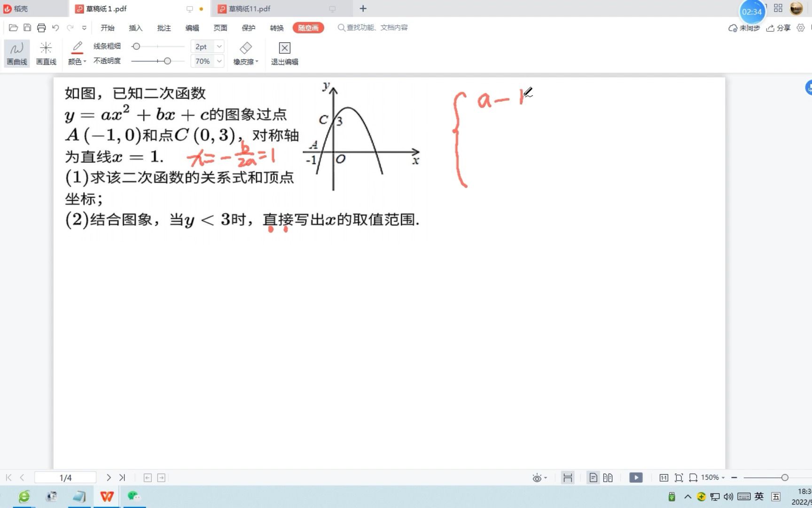The height and width of the screenshot is (508, 812).
Task: Open the 2pt line thickness dropdown
Action: (x=207, y=46)
